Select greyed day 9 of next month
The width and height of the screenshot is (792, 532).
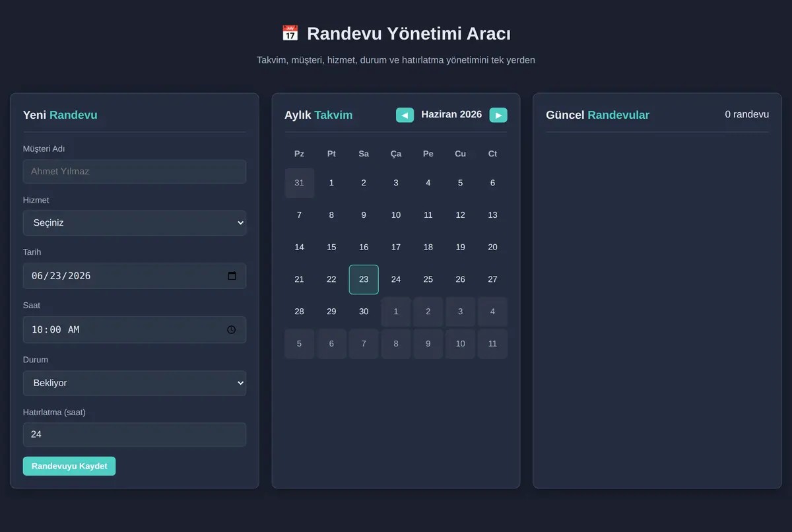point(428,344)
